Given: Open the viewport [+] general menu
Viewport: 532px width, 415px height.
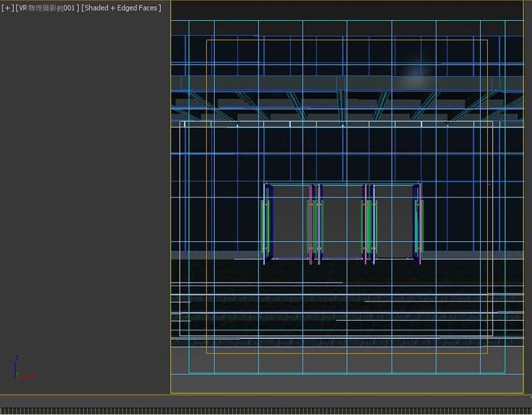Looking at the screenshot, I should [8, 8].
